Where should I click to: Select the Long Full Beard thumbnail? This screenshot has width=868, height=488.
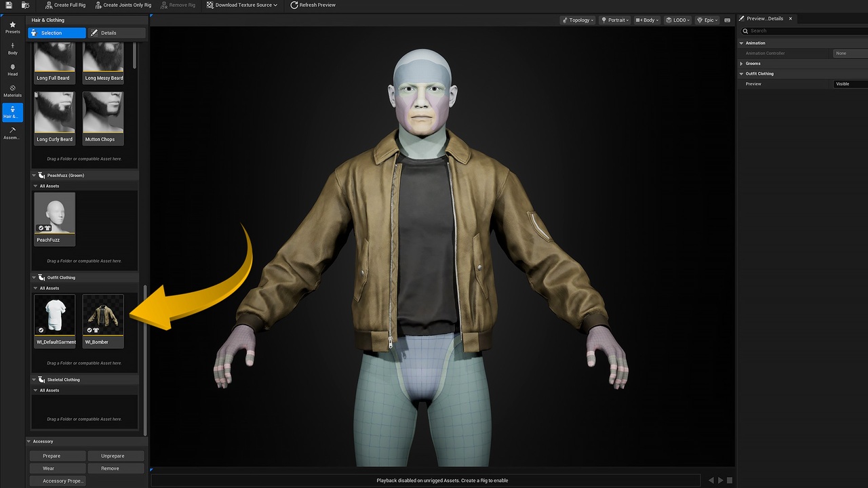click(x=54, y=62)
